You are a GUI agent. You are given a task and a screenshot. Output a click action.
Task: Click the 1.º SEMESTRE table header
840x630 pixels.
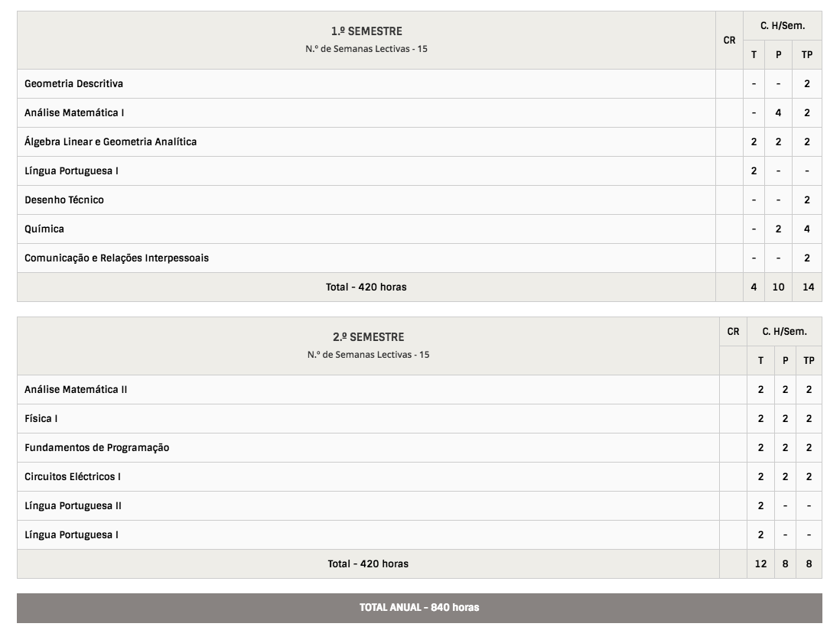tap(366, 31)
